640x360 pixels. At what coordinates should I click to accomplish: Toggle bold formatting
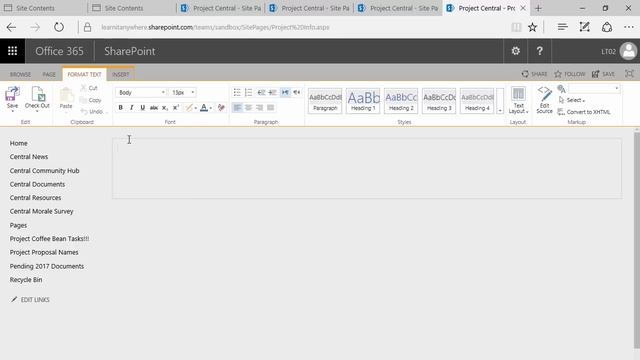point(120,108)
